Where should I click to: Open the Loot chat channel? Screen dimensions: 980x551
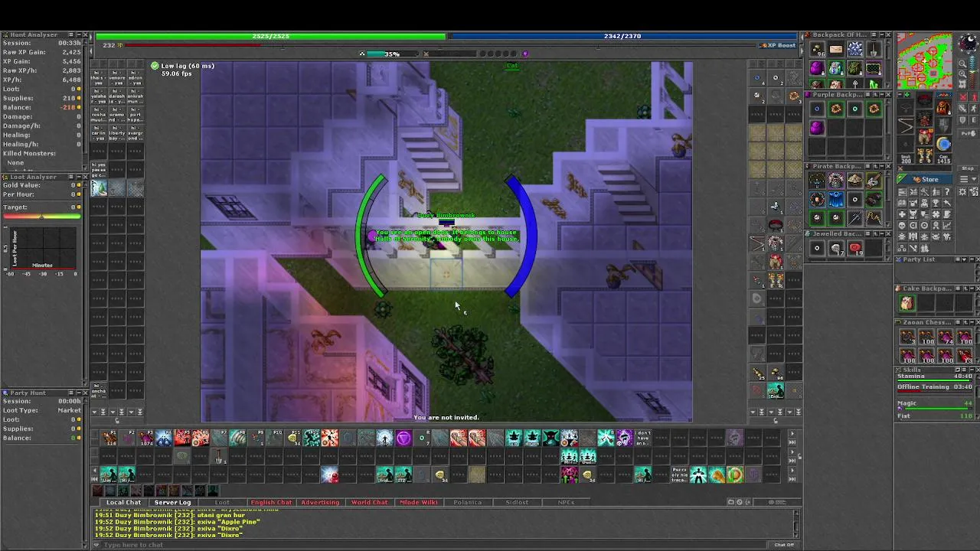tap(222, 502)
